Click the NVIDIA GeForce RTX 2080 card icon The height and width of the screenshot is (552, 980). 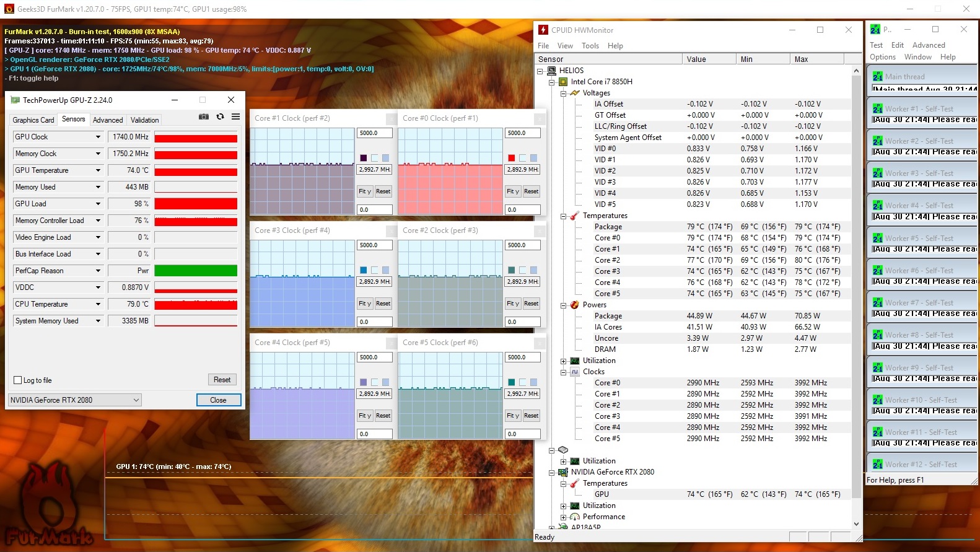pyautogui.click(x=563, y=472)
